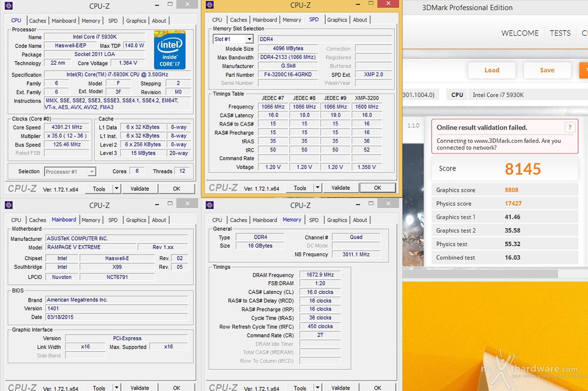The height and width of the screenshot is (391, 588).
Task: Show the About tab in the Mainboard window
Action: (x=159, y=220)
